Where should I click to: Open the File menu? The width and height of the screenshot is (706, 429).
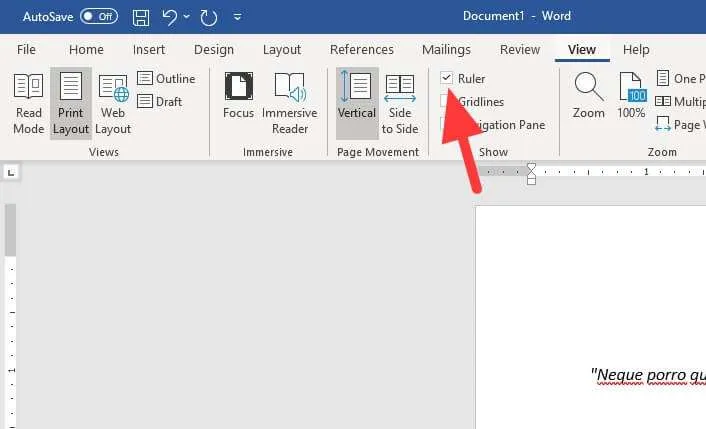pyautogui.click(x=26, y=50)
